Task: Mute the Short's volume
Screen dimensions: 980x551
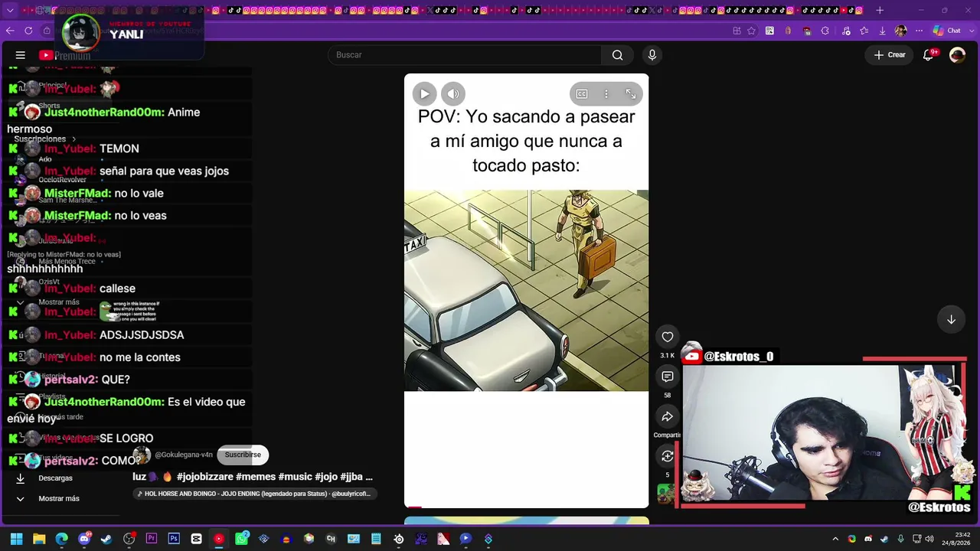Action: pyautogui.click(x=453, y=93)
